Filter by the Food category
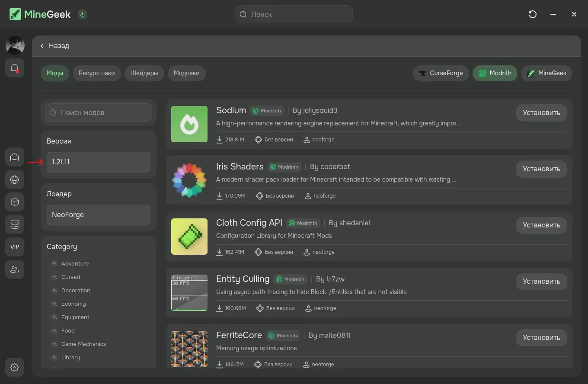Screen dimensions: 588x384 pyautogui.click(x=68, y=330)
